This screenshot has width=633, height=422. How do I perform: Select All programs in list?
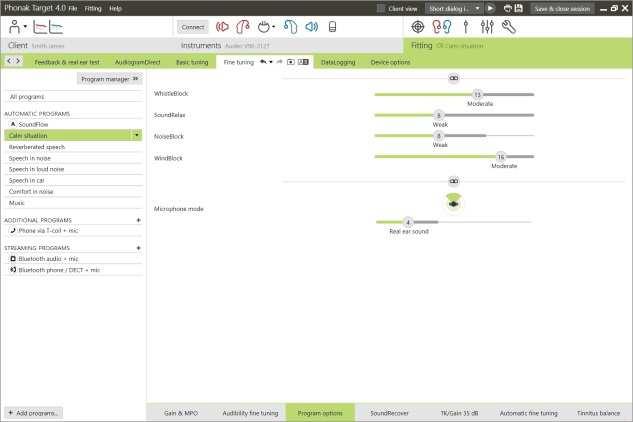(x=74, y=97)
